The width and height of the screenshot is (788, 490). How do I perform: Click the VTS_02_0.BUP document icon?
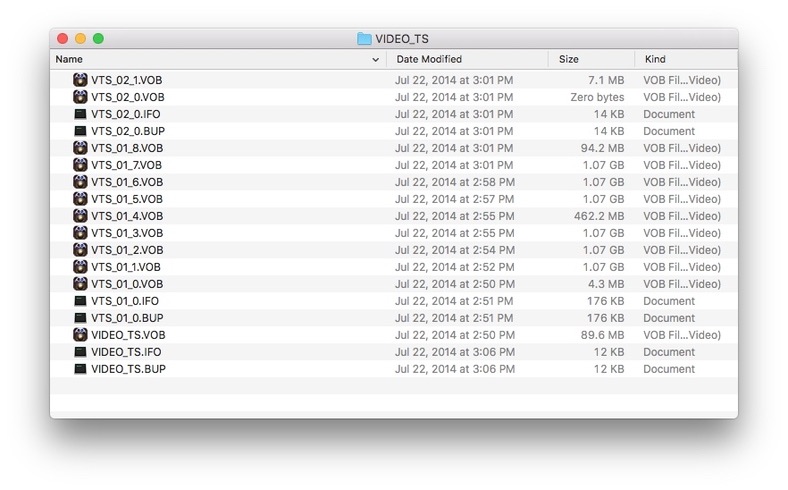click(x=80, y=131)
